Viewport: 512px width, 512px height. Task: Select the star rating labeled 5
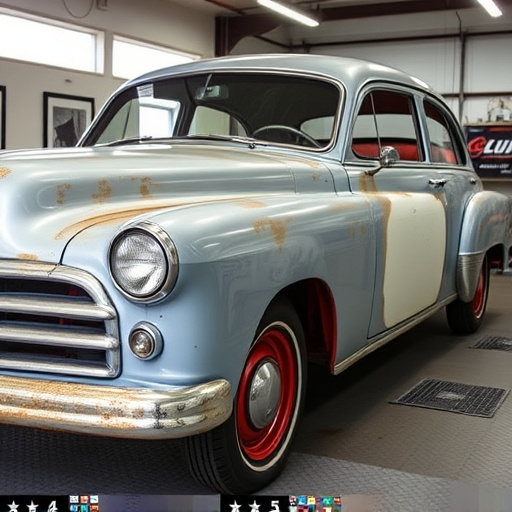[x=255, y=505]
